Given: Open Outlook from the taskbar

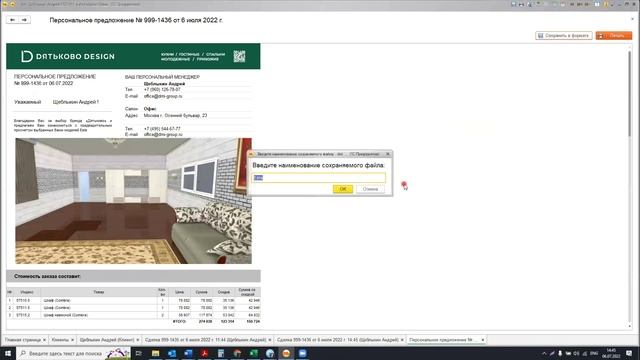Looking at the screenshot, I should click(x=172, y=353).
